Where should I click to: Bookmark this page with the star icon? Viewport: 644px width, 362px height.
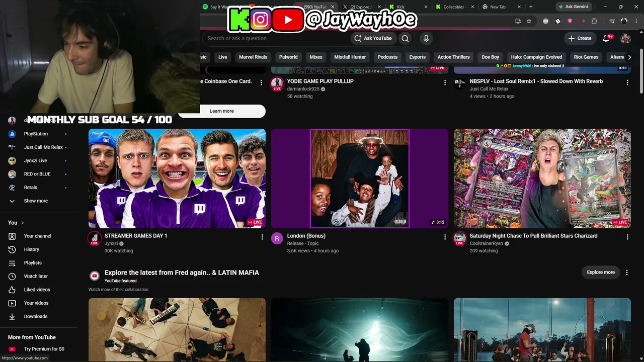(529, 21)
